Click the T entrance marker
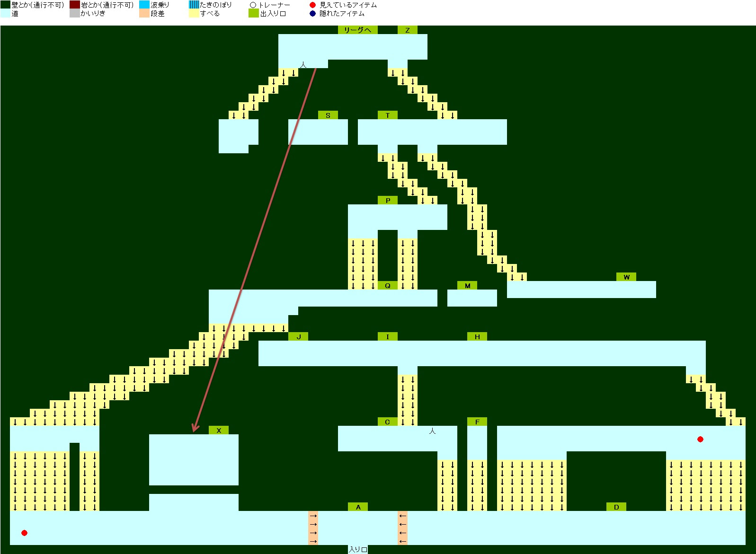This screenshot has height=554, width=756. tap(388, 115)
